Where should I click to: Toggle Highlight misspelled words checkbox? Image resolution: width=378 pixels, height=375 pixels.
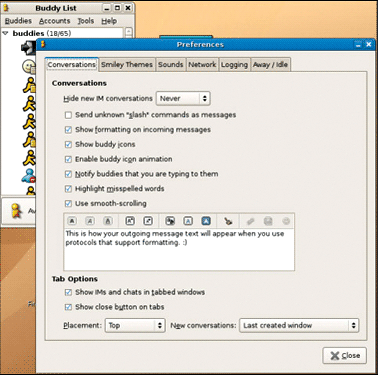pos(68,189)
